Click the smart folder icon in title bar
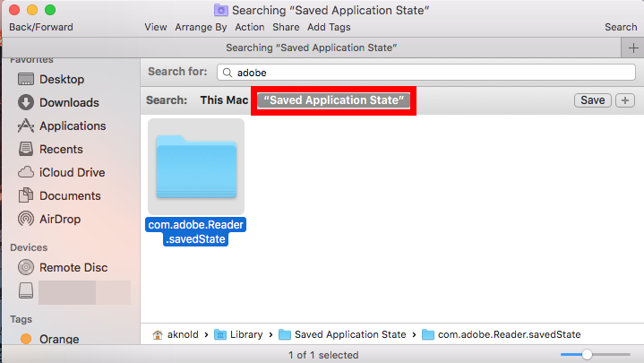644x363 pixels. click(x=221, y=10)
